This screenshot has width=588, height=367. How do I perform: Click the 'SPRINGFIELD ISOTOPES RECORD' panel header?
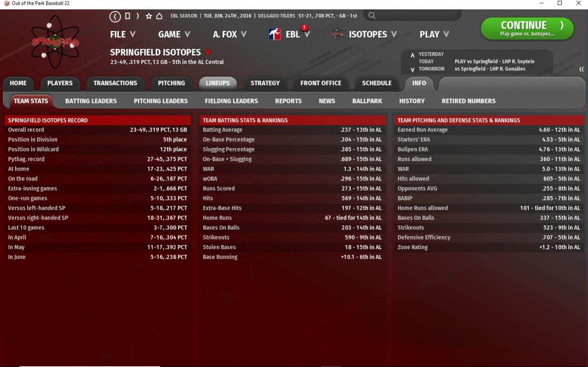point(98,120)
